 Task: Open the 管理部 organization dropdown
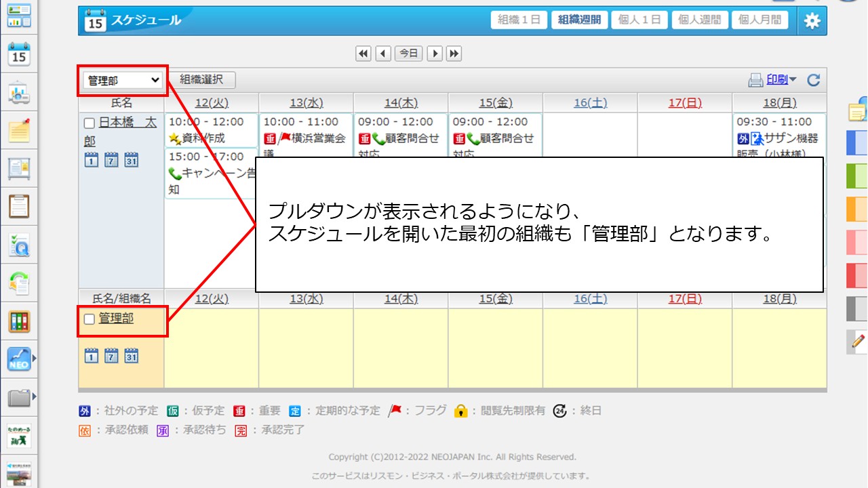coord(123,81)
